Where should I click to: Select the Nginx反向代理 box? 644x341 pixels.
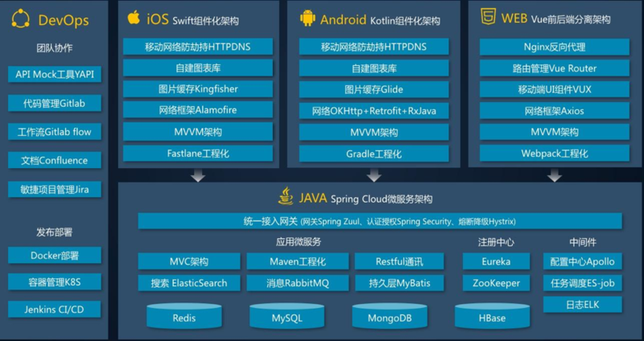(555, 47)
